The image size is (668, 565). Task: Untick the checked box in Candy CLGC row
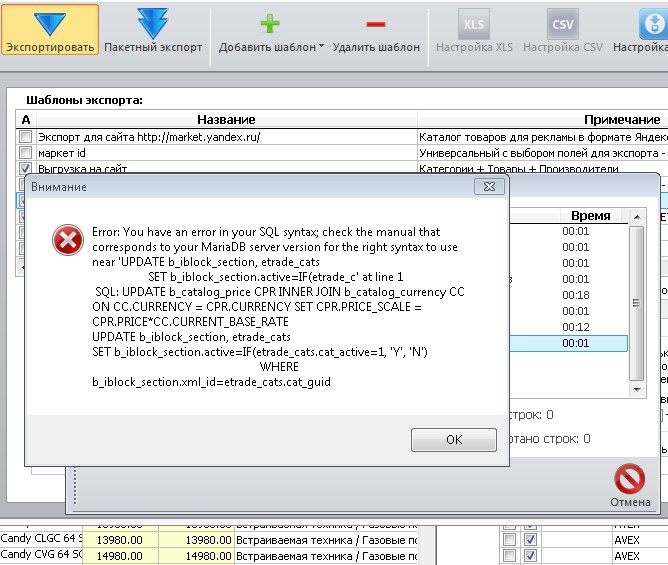coord(530,539)
